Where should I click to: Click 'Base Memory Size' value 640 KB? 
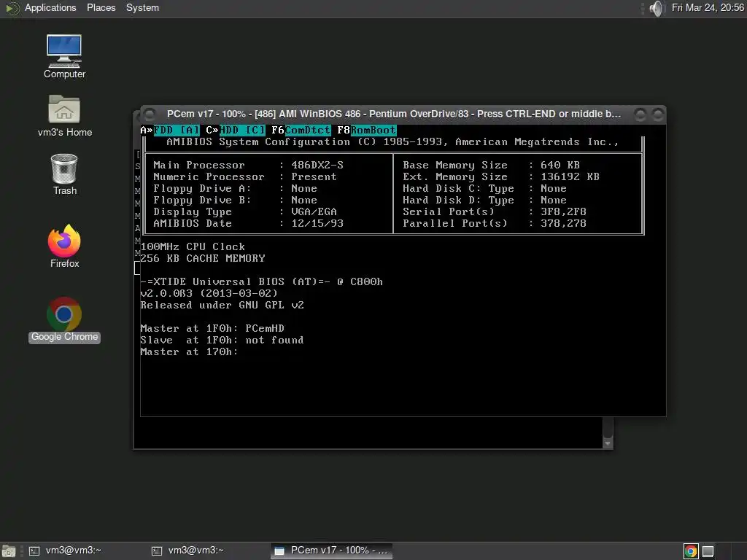[x=560, y=165]
